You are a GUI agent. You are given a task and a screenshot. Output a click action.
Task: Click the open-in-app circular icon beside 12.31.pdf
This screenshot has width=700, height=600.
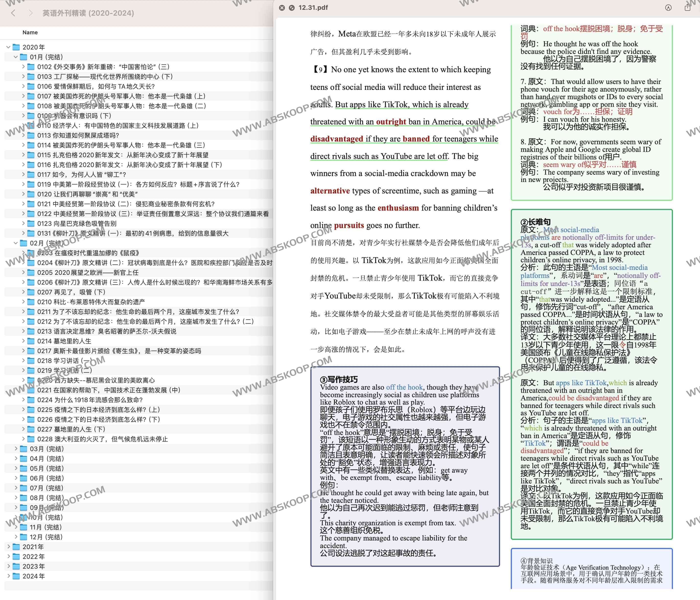pyautogui.click(x=292, y=8)
